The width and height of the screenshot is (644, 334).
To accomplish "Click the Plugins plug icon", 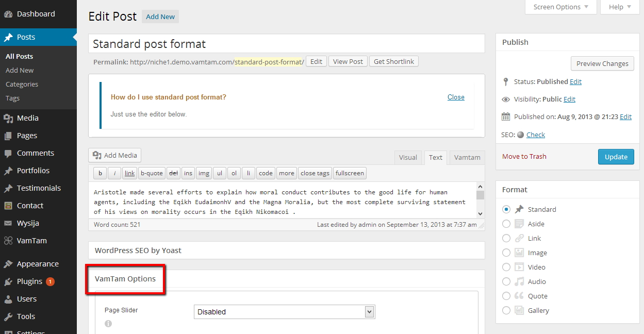I will click(x=8, y=281).
